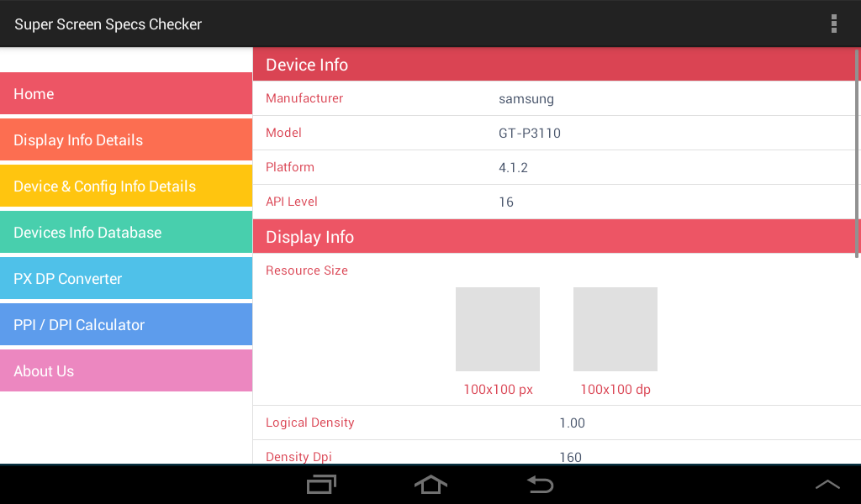Open the Home menu item
Screen dimensions: 861x504
pyautogui.click(x=126, y=93)
